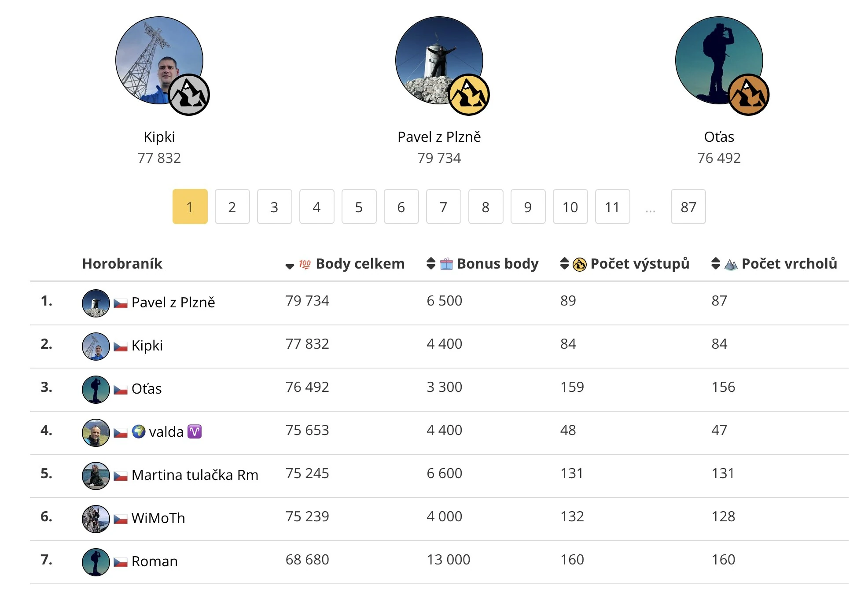This screenshot has width=868, height=590.
Task: Open Pavel z Plzně's large podium photo
Action: coord(439,60)
